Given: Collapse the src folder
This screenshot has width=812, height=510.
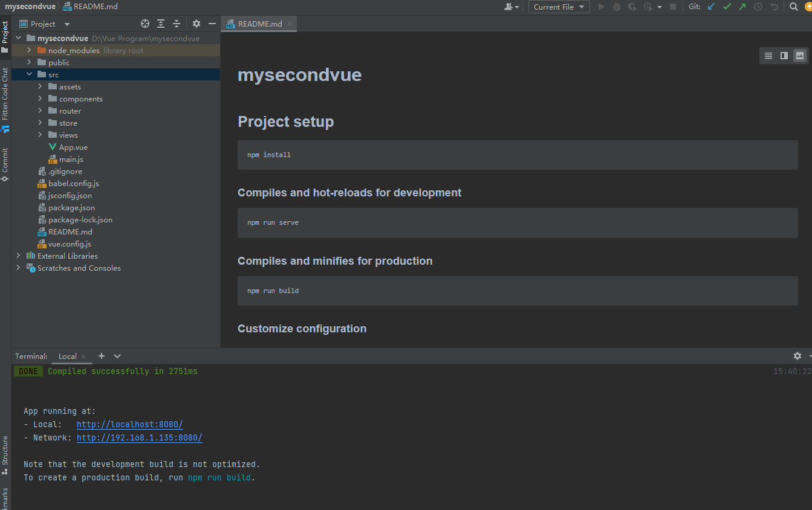Looking at the screenshot, I should click(x=29, y=74).
